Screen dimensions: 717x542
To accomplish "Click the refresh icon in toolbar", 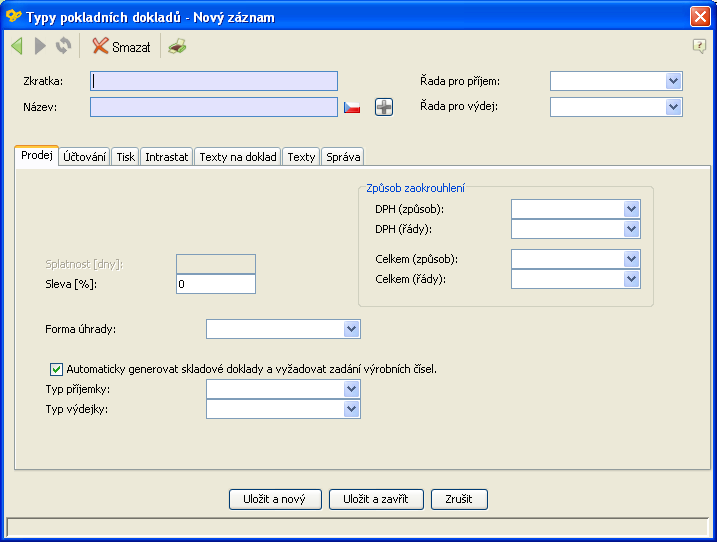I will click(x=63, y=46).
